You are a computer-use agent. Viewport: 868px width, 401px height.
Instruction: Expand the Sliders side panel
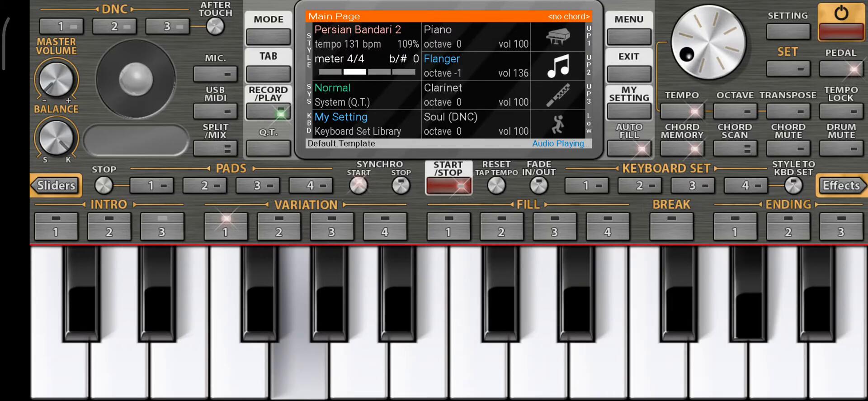56,186
